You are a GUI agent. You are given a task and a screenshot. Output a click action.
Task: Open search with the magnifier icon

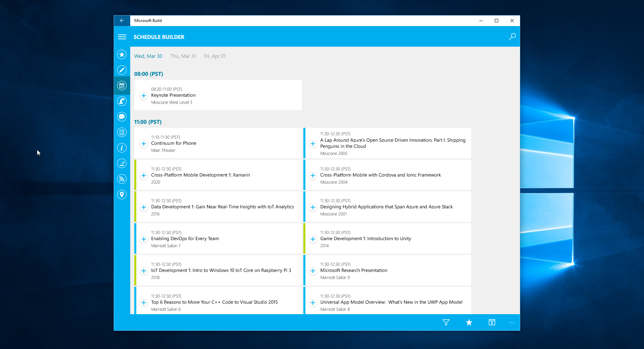click(x=512, y=37)
